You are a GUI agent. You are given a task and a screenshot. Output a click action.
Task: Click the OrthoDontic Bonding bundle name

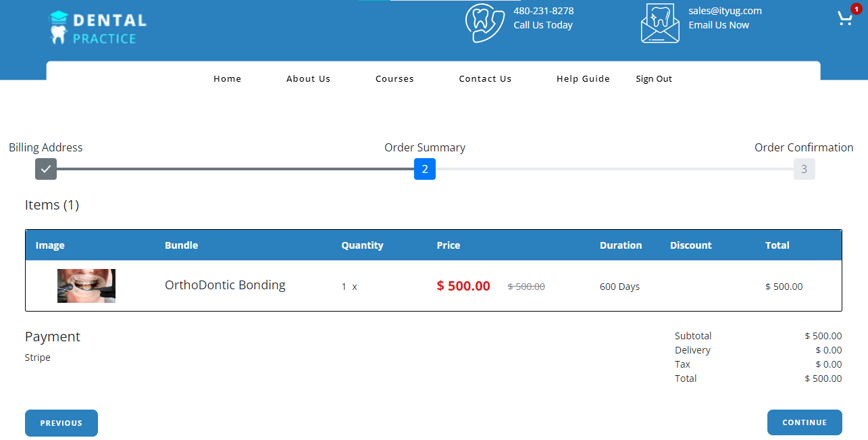pos(225,285)
